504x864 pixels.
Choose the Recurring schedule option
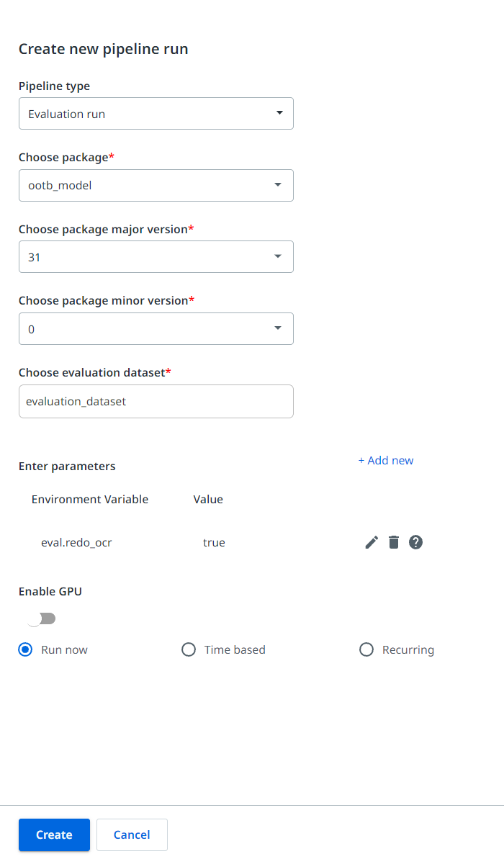pyautogui.click(x=366, y=649)
